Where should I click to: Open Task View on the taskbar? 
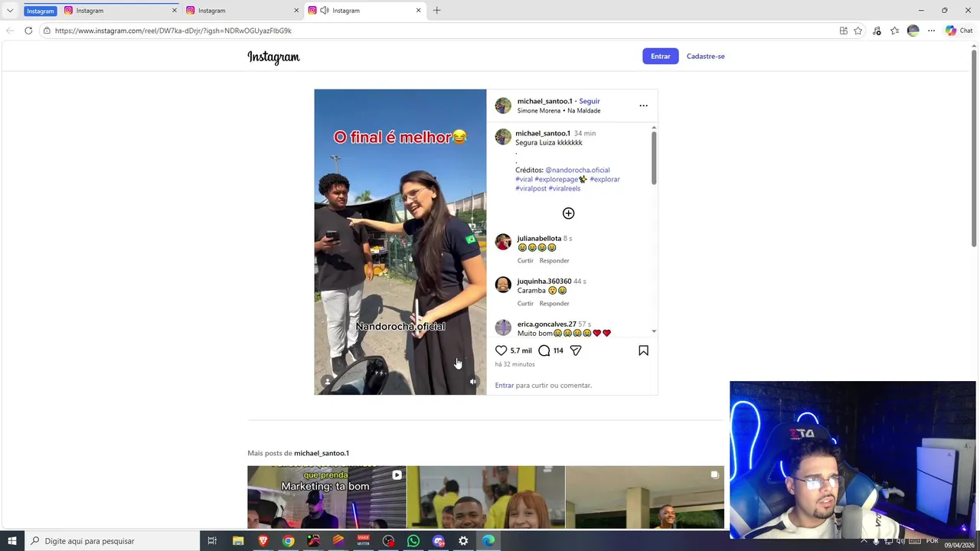[x=212, y=541]
